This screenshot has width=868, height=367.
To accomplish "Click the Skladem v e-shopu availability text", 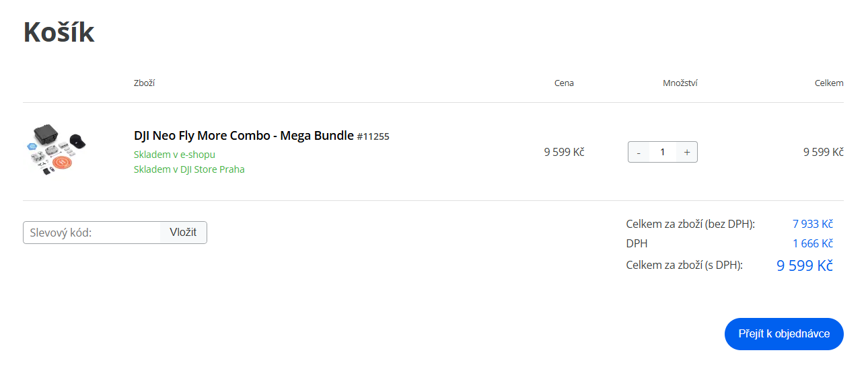I will tap(174, 155).
